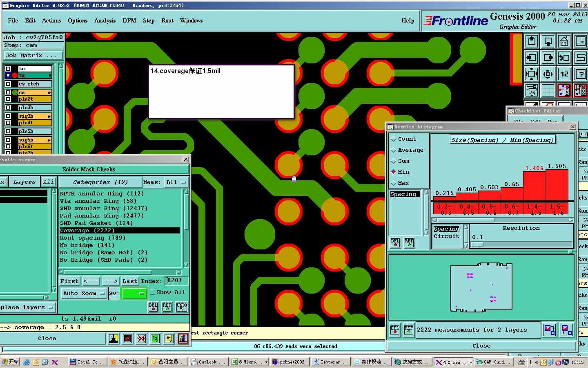Click the rightmost blue screen icon in histogram window

567,330
